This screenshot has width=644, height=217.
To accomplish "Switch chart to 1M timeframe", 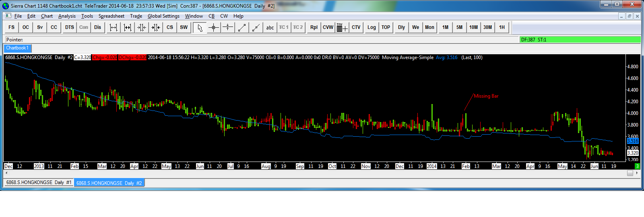I will pos(446,27).
